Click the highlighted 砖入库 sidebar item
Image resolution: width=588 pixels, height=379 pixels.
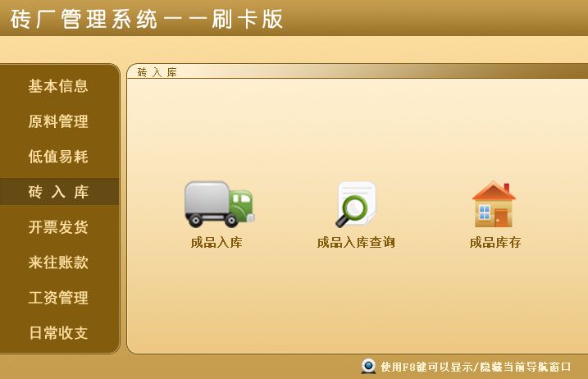(59, 192)
